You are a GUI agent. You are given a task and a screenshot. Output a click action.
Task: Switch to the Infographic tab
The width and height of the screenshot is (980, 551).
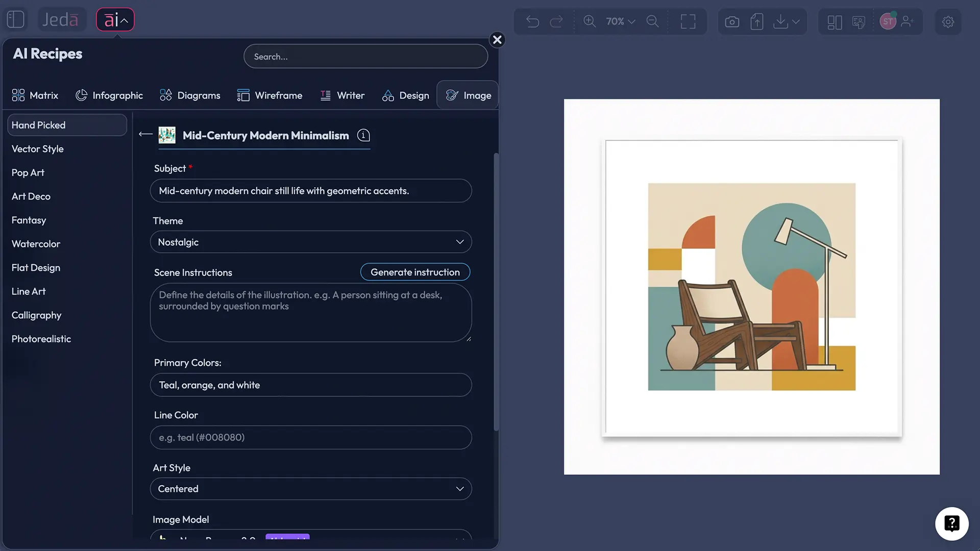pyautogui.click(x=109, y=95)
